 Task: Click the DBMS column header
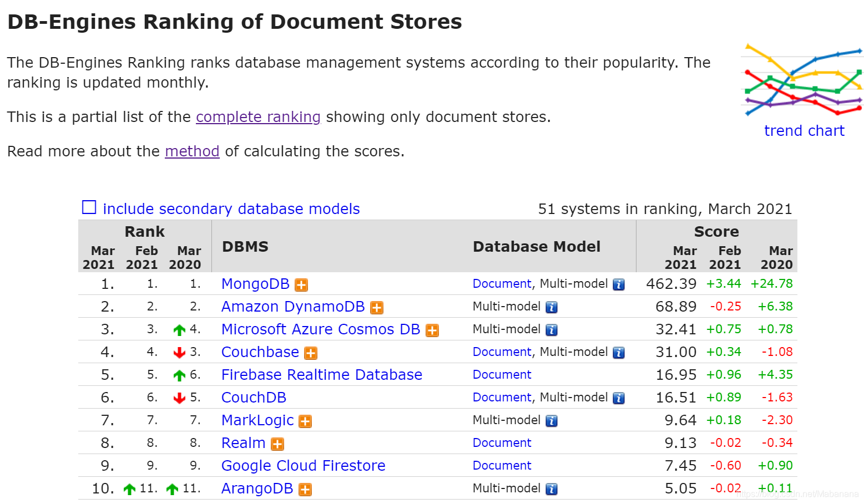245,247
